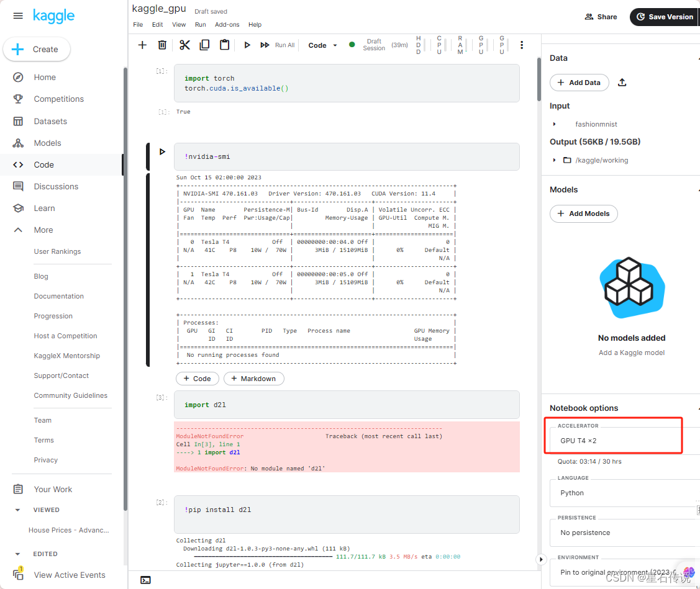
Task: Open Support/Contact link
Action: (61, 375)
